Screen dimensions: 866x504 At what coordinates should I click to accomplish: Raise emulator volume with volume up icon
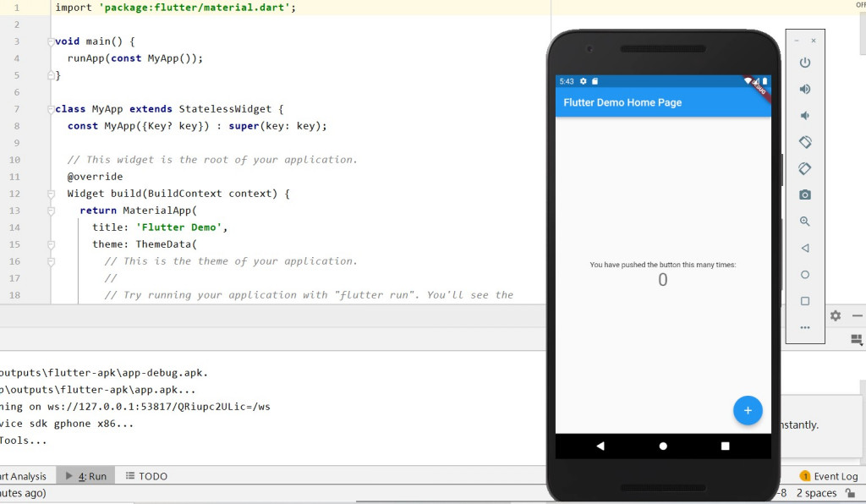805,89
